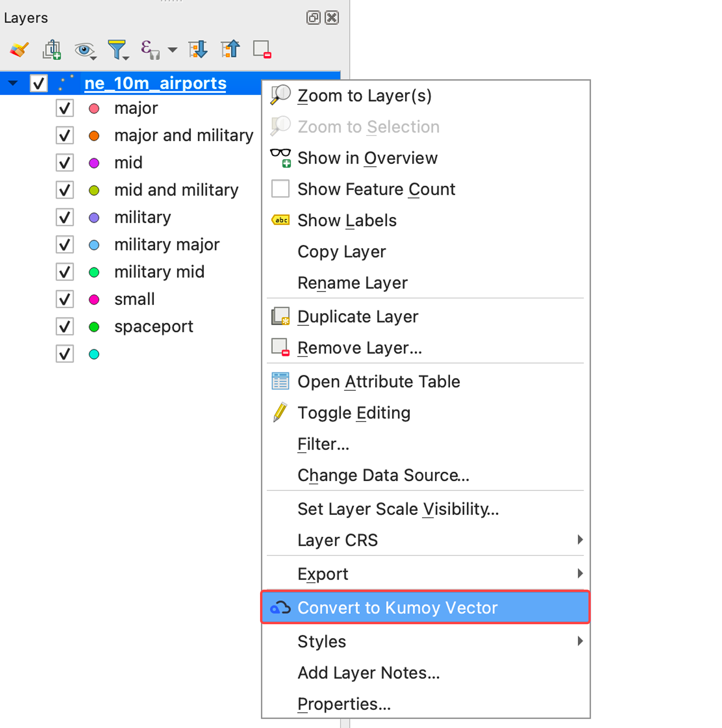Hide the major airports category

pyautogui.click(x=64, y=108)
